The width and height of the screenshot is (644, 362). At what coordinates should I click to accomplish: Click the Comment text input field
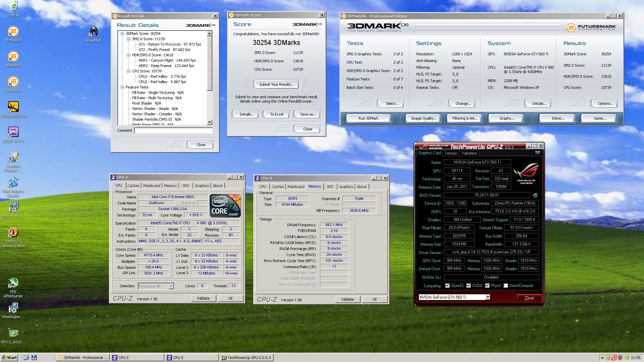coord(173,131)
